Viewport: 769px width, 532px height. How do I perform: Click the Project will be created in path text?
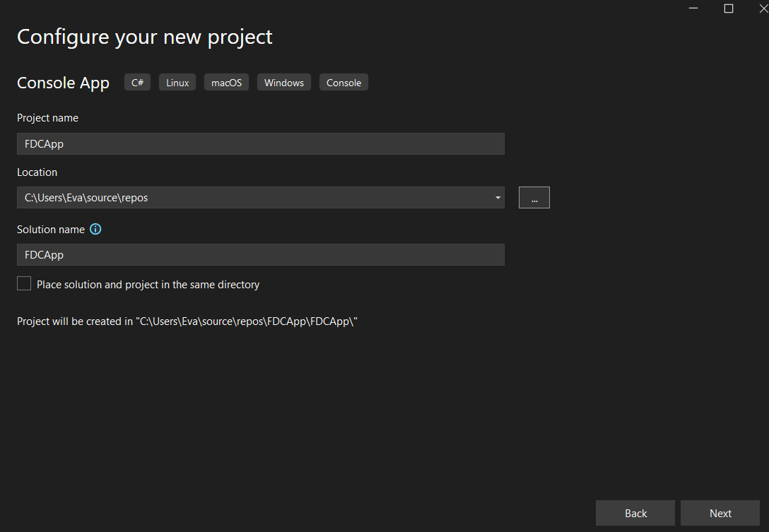187,321
